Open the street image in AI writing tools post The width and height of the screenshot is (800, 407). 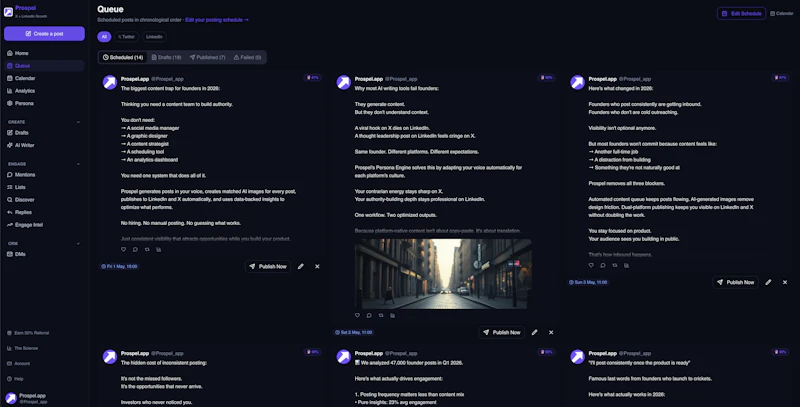[443, 273]
